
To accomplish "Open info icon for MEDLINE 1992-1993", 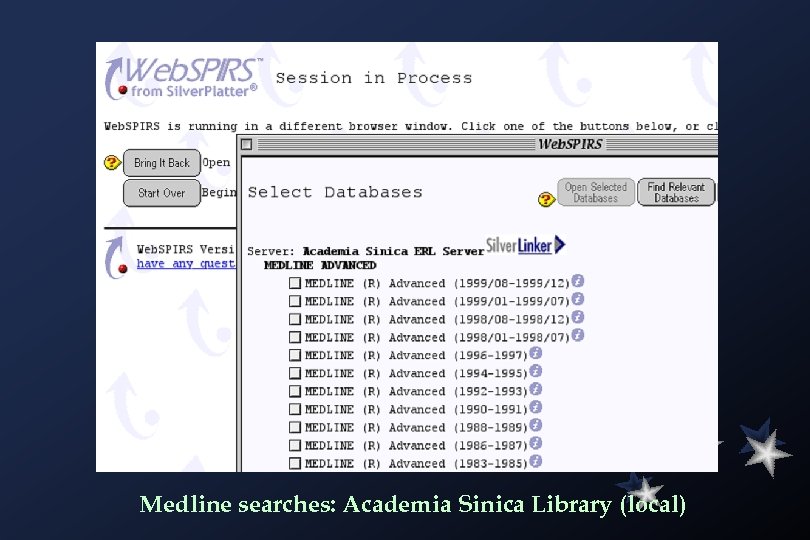I will click(536, 389).
